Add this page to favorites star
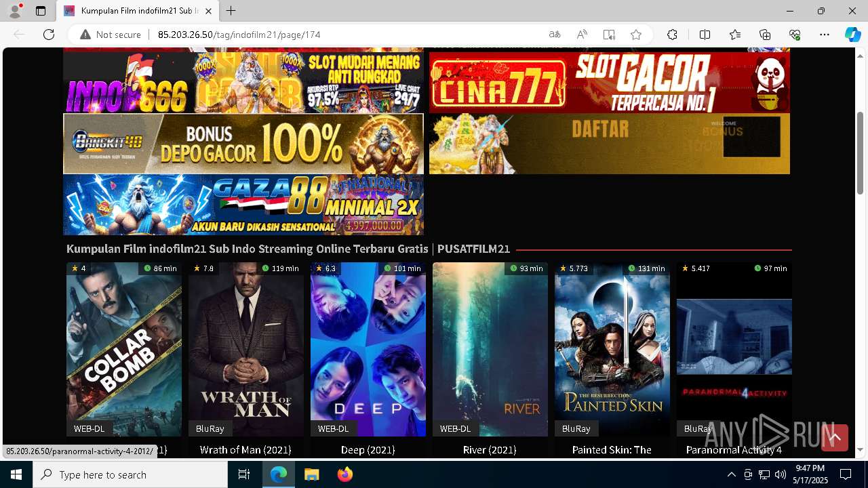The width and height of the screenshot is (868, 488). pyautogui.click(x=636, y=35)
